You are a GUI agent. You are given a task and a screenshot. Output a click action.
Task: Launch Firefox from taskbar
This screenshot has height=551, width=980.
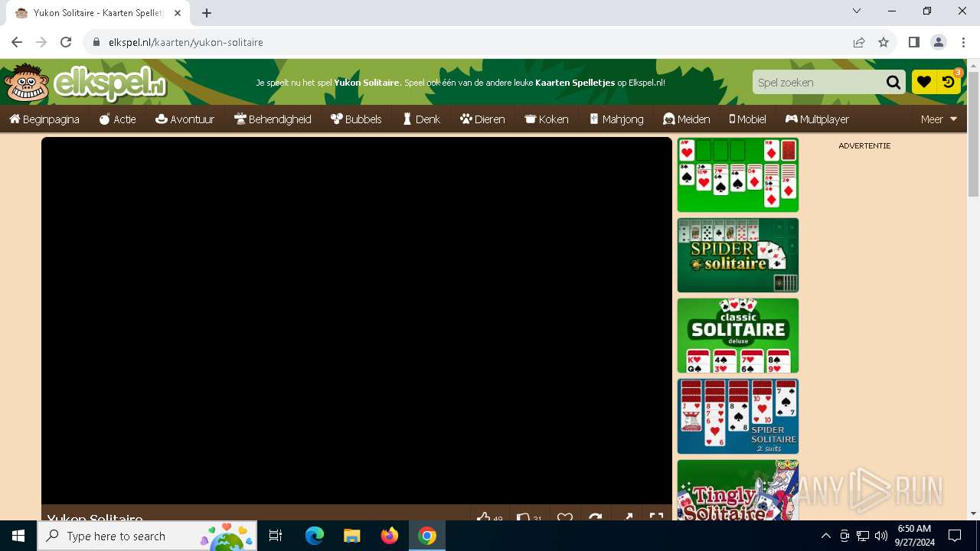(390, 536)
